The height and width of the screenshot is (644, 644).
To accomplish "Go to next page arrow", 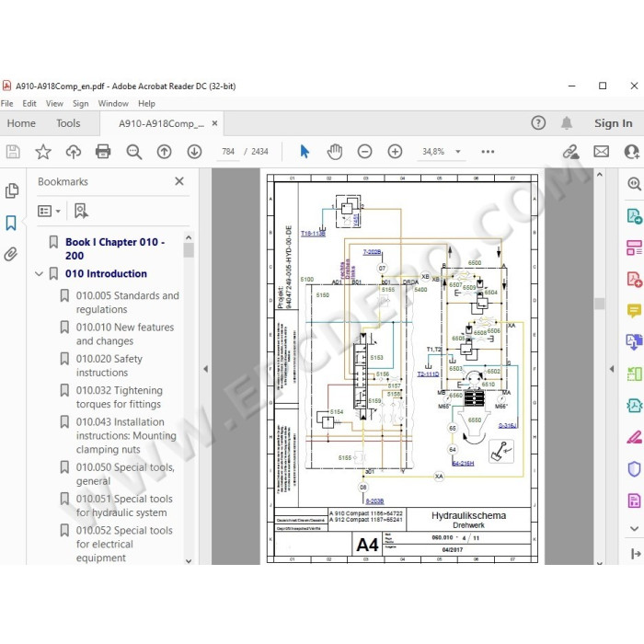I will point(194,152).
